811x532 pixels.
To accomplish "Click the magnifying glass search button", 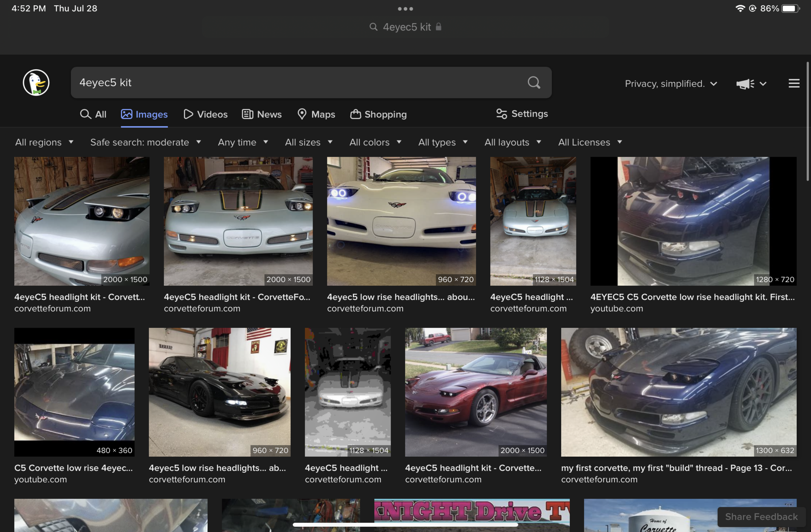I will pos(534,83).
